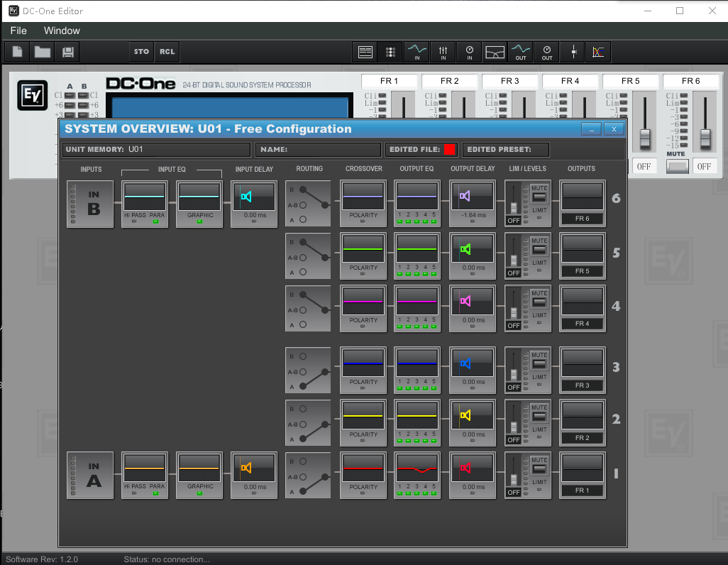728x565 pixels.
Task: Open the frequency response graph icon
Action: tap(598, 52)
